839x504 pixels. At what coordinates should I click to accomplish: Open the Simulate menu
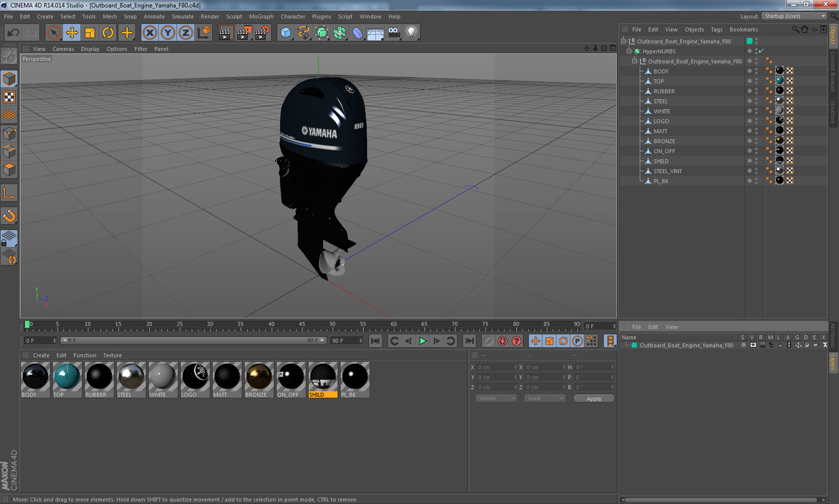(183, 16)
